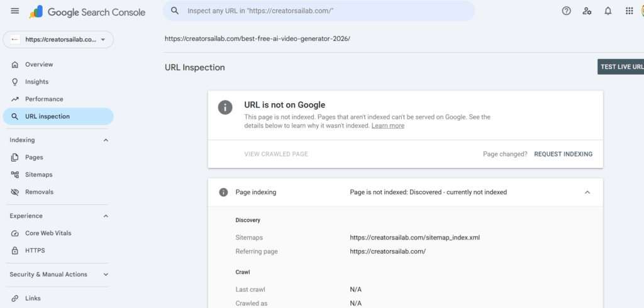
Task: Open the property selector dropdown
Action: pyautogui.click(x=58, y=40)
